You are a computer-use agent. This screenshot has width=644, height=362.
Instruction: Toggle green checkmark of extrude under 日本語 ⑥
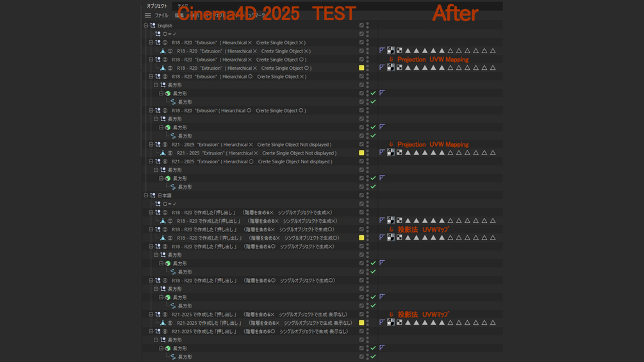tap(374, 348)
